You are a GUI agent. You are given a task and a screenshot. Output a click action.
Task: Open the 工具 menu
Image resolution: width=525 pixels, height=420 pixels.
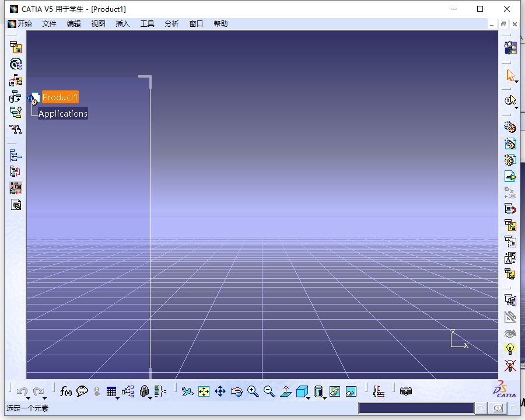147,24
